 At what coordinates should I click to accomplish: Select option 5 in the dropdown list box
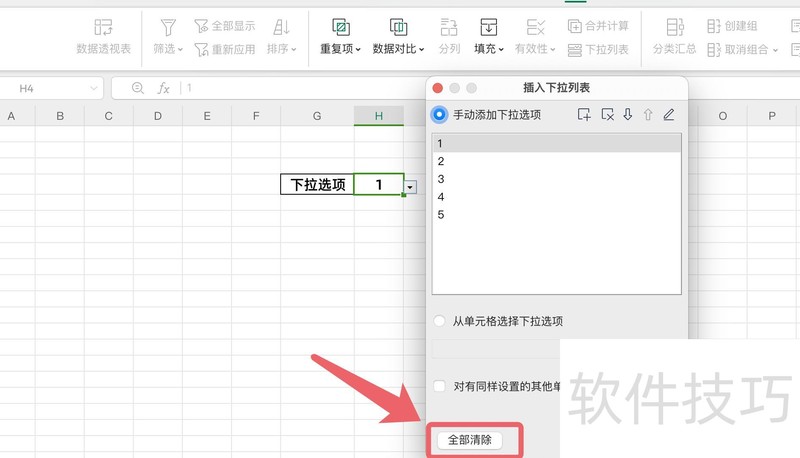click(557, 215)
